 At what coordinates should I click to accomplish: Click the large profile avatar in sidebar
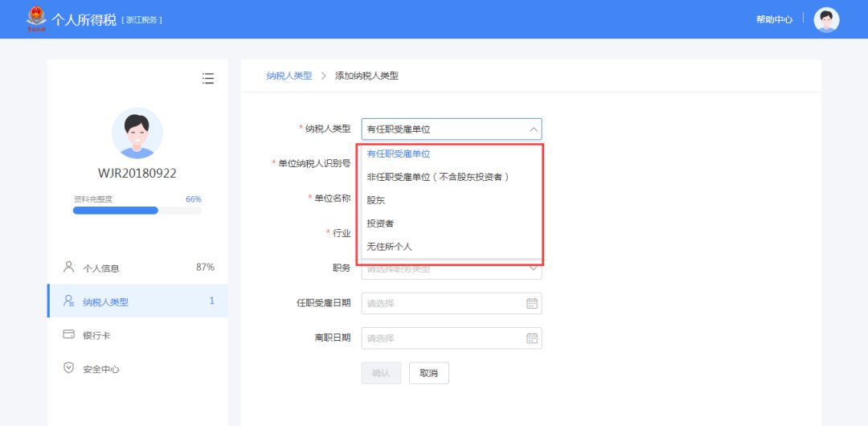(137, 133)
